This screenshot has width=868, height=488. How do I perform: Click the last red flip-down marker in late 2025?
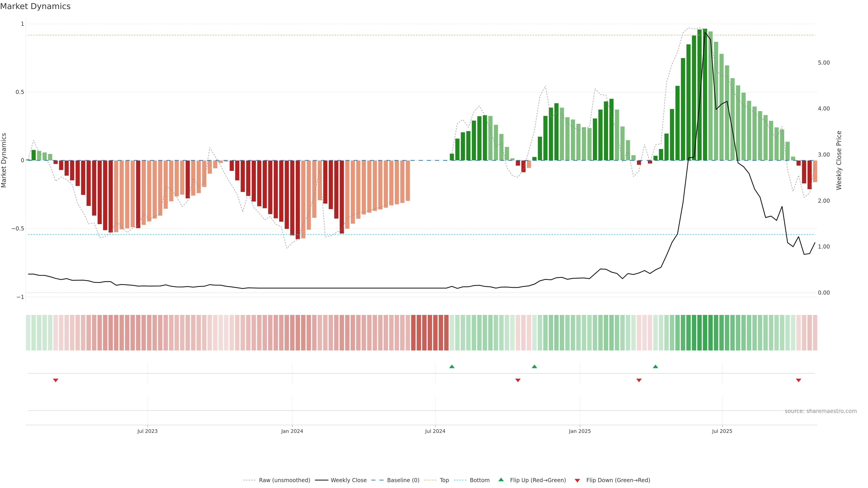coord(798,380)
